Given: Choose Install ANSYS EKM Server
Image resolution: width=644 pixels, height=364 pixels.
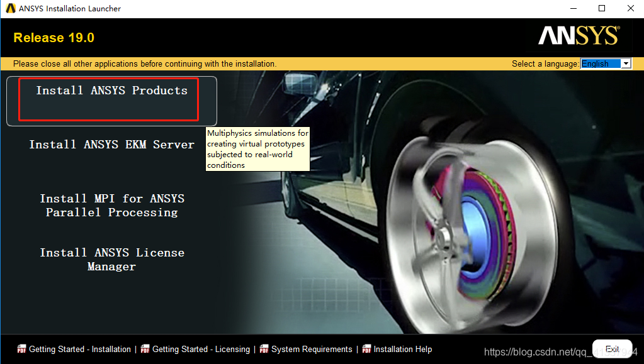Looking at the screenshot, I should [111, 145].
